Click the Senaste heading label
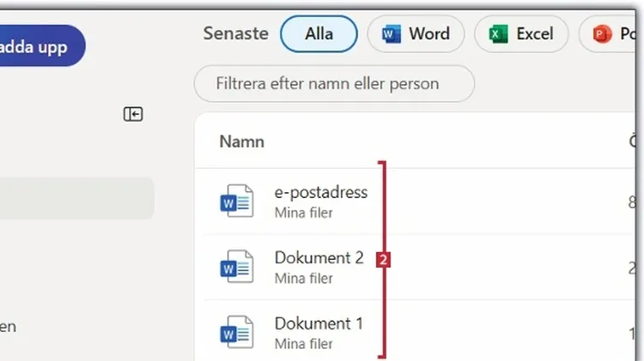The height and width of the screenshot is (361, 644). click(x=235, y=34)
